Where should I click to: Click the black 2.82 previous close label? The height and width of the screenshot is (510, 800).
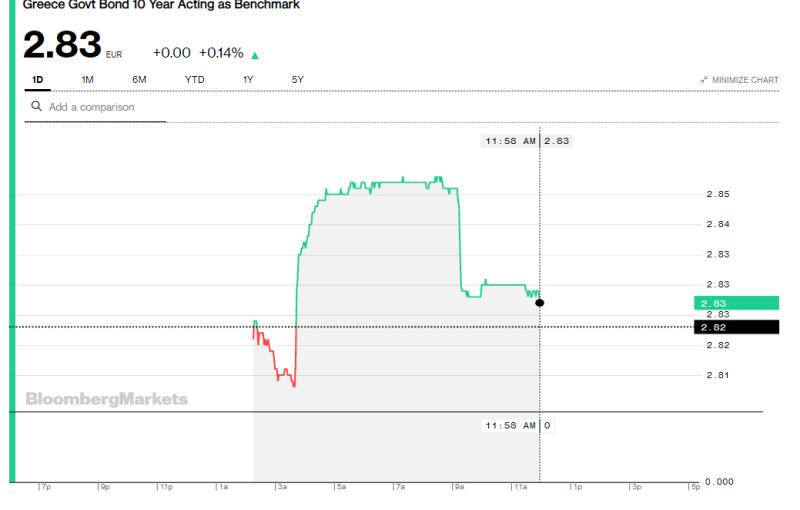736,327
